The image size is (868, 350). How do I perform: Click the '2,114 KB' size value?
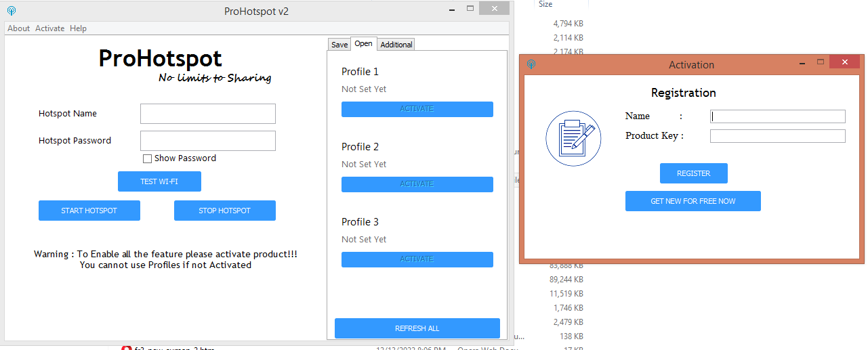tap(568, 38)
